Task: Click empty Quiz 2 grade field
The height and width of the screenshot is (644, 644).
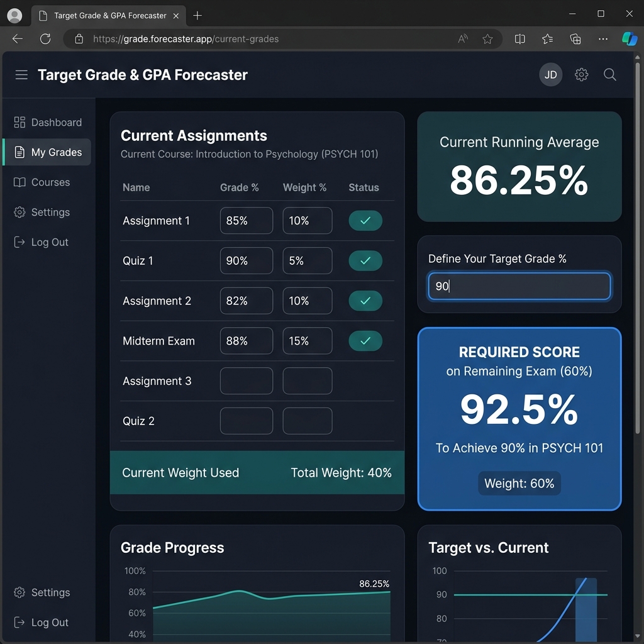Action: coord(247,421)
